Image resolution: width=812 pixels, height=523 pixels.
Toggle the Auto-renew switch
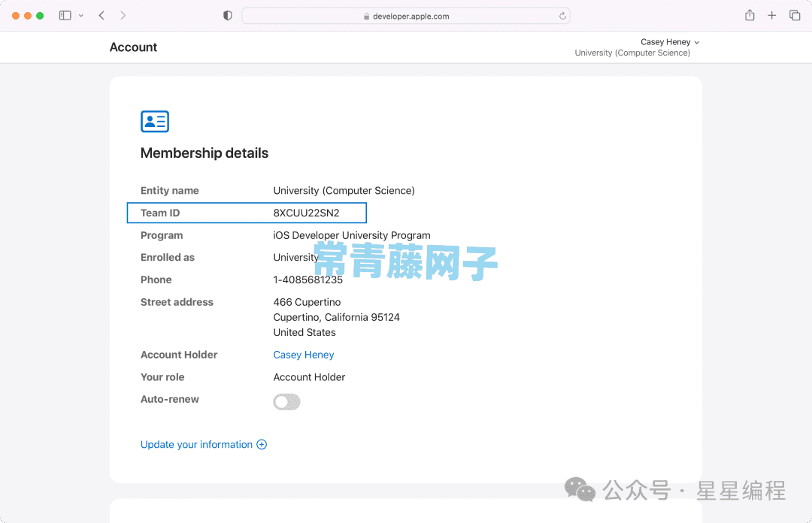[287, 401]
